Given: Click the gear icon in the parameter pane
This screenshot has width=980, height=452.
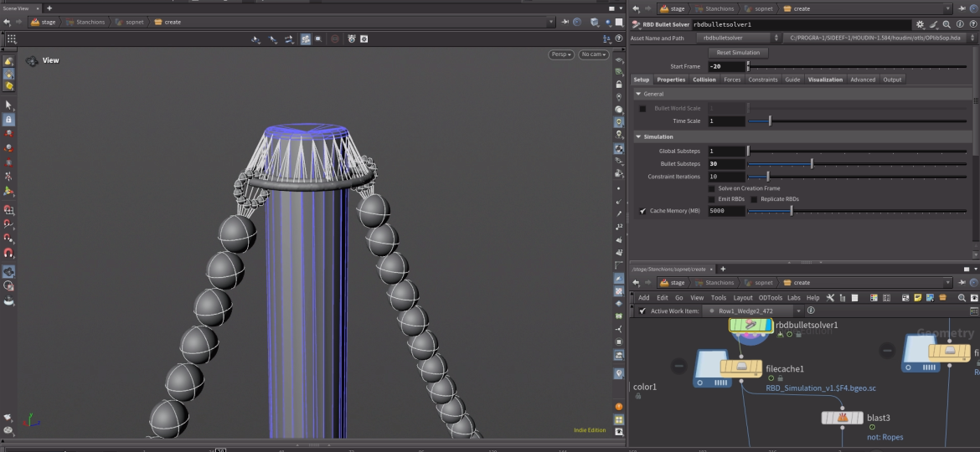Looking at the screenshot, I should click(921, 25).
